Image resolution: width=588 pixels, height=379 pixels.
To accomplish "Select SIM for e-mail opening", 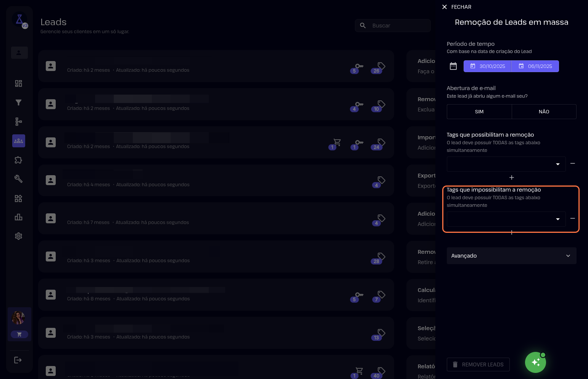I will pos(479,112).
